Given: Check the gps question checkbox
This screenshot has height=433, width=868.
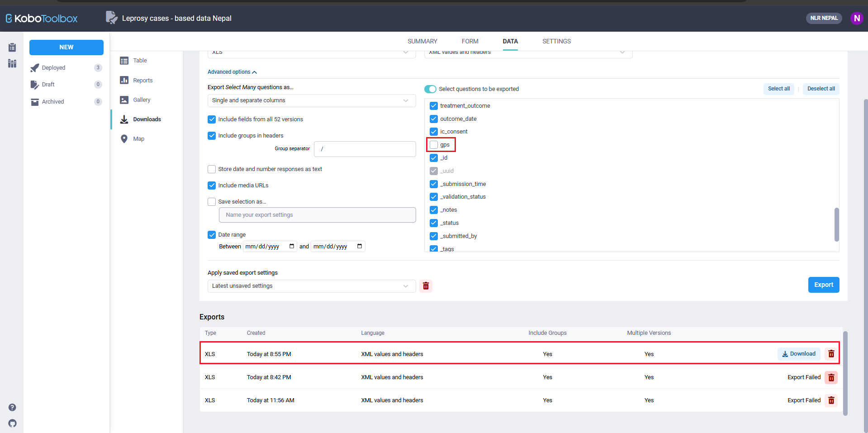Looking at the screenshot, I should (x=434, y=145).
